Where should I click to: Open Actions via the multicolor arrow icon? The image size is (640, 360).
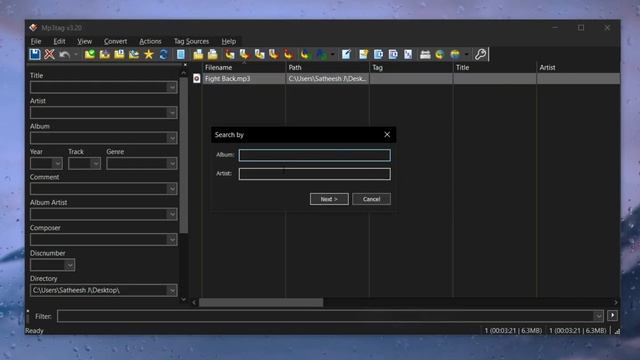tap(306, 54)
